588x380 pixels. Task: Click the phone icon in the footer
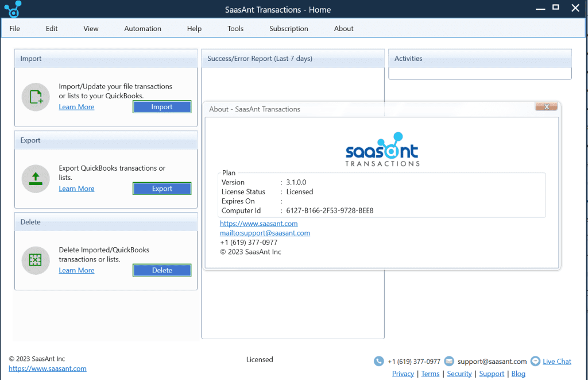(379, 361)
